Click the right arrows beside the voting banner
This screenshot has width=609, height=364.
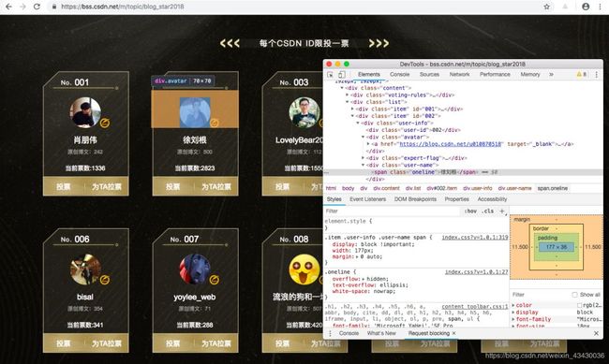[x=379, y=43]
